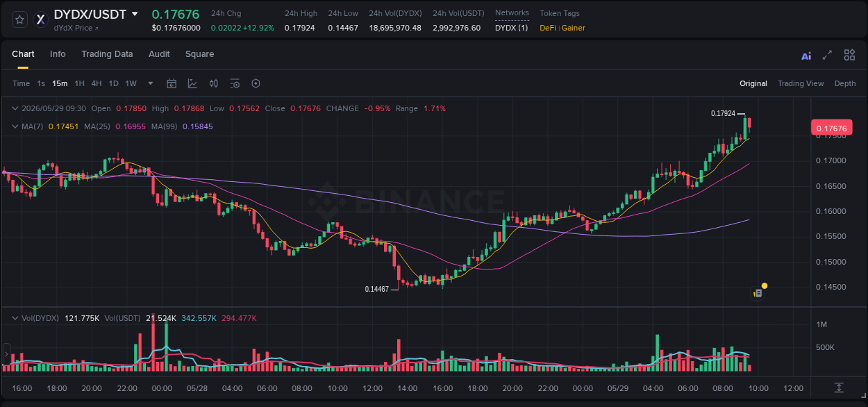Click the Open value 0.17850

131,108
